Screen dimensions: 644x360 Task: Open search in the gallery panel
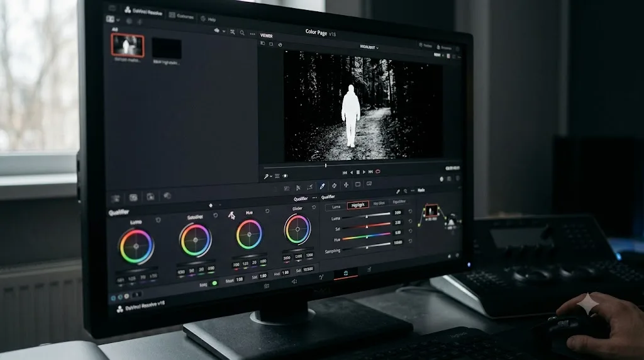[242, 33]
